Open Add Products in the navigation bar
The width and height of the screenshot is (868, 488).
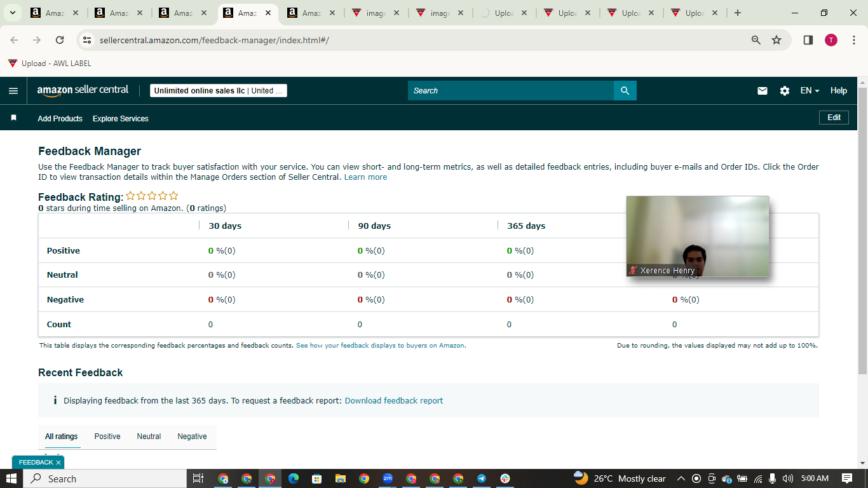pos(60,119)
